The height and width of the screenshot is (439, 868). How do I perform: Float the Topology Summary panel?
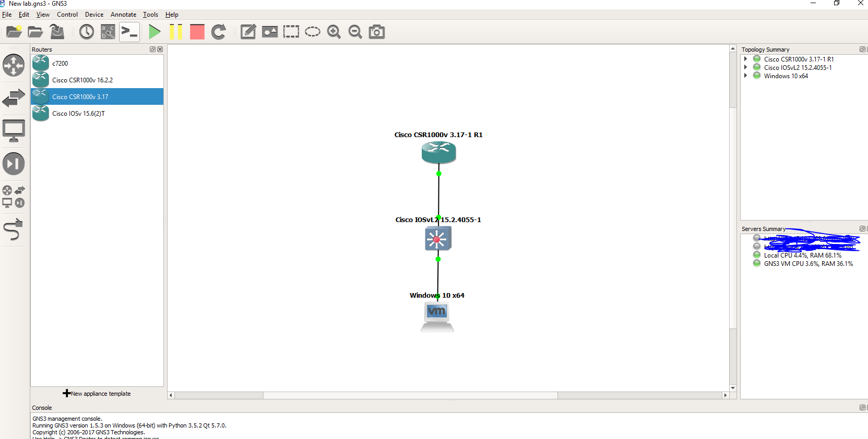click(x=862, y=50)
